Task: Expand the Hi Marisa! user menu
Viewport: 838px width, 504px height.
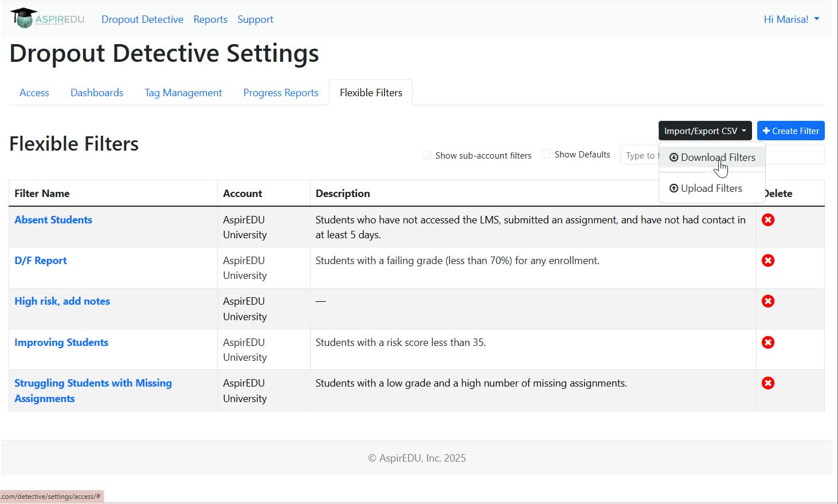Action: point(792,19)
